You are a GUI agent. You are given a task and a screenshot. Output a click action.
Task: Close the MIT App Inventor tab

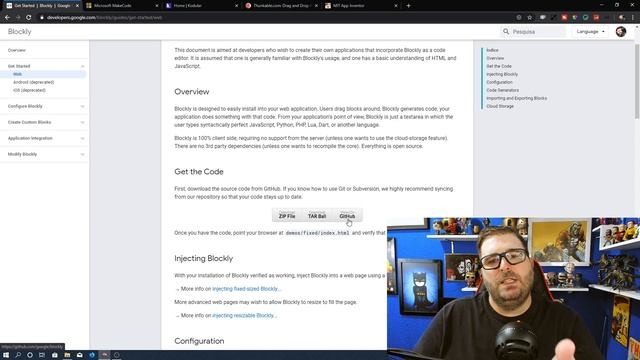coord(396,6)
